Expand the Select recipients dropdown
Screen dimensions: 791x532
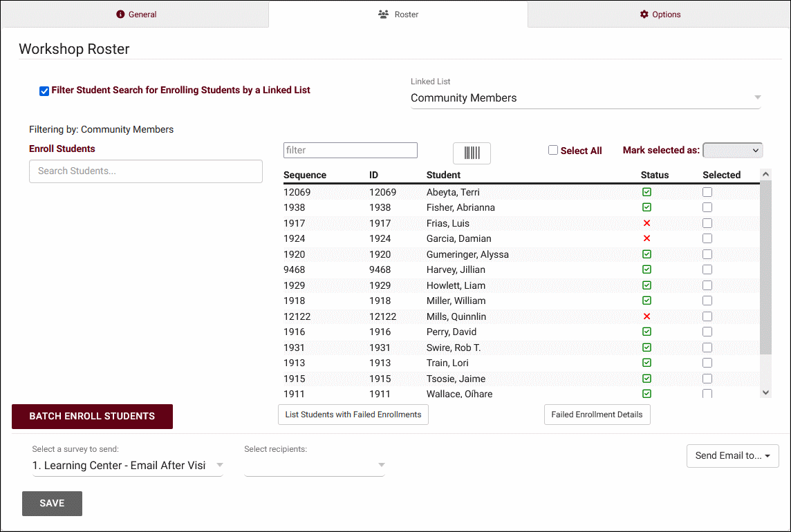[314, 465]
